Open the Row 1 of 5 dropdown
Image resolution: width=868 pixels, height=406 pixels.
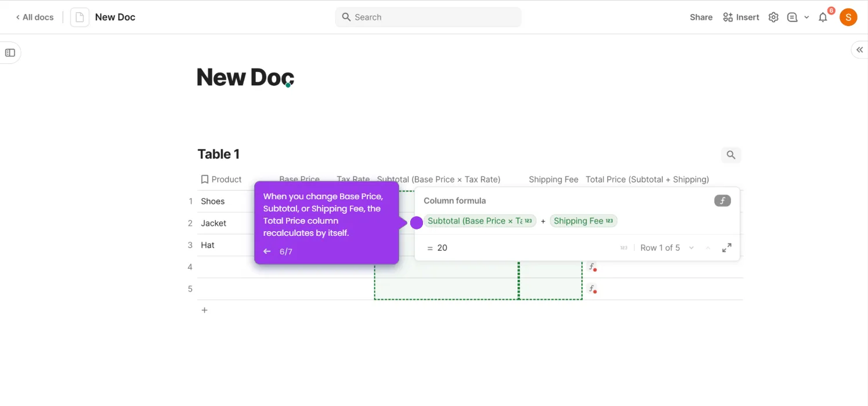click(667, 248)
